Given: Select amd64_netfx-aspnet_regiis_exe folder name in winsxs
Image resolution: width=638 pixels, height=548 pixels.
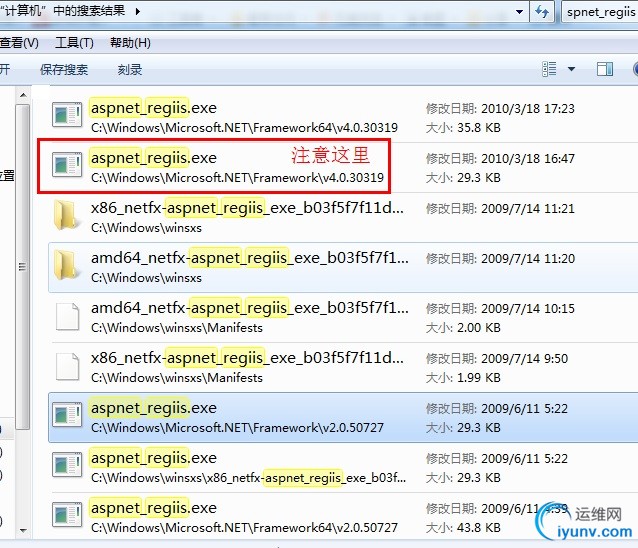Looking at the screenshot, I should pos(250,258).
